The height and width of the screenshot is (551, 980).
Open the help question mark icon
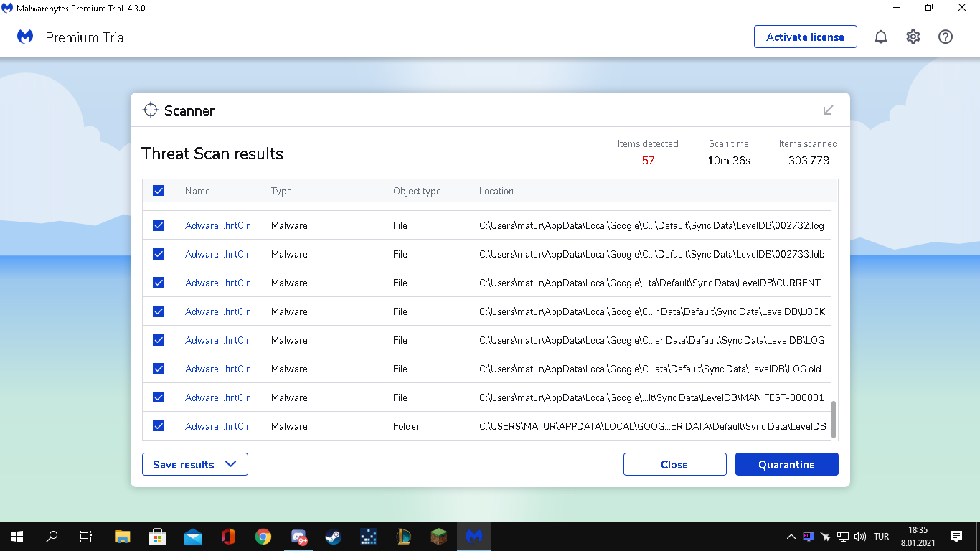946,37
